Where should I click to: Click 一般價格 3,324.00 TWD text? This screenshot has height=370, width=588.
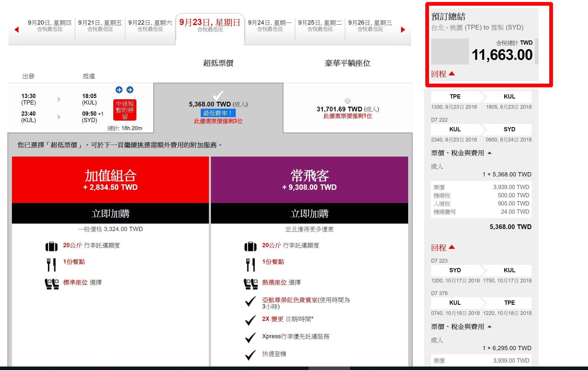110,229
